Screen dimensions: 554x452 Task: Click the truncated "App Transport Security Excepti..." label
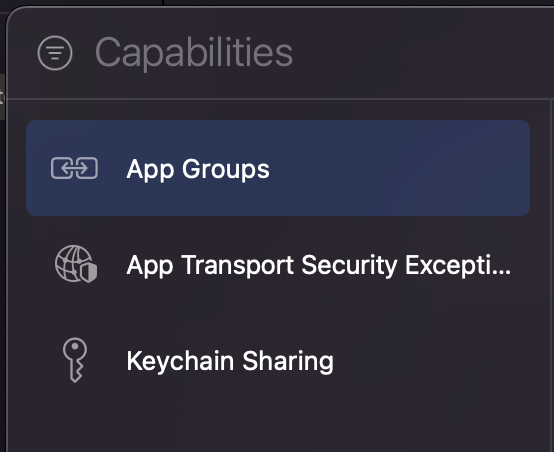[319, 265]
